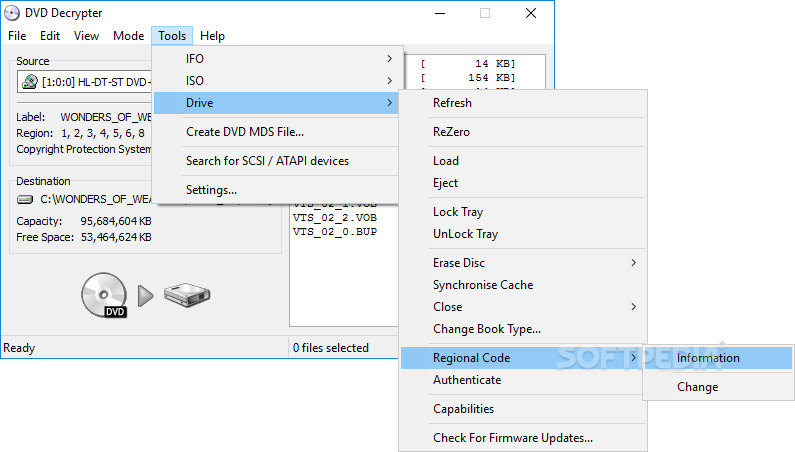The width and height of the screenshot is (795, 452).
Task: Choose Search for SCSI / ATAPI devices
Action: [276, 161]
